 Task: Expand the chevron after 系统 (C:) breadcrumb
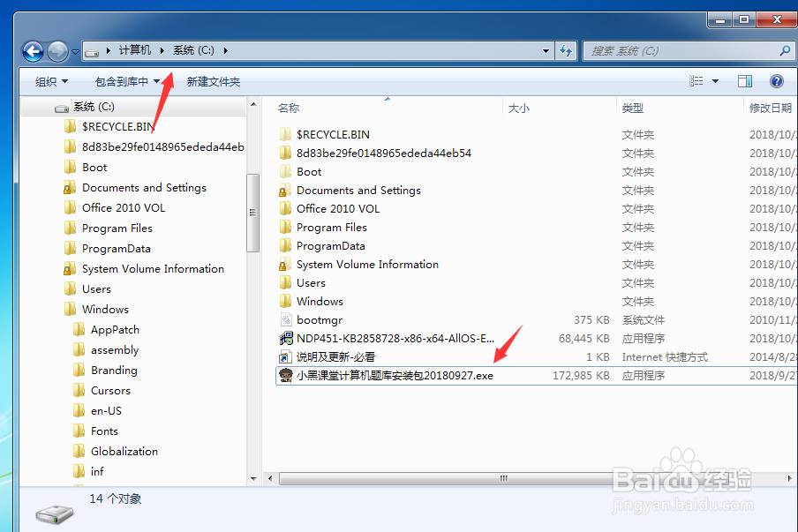225,50
